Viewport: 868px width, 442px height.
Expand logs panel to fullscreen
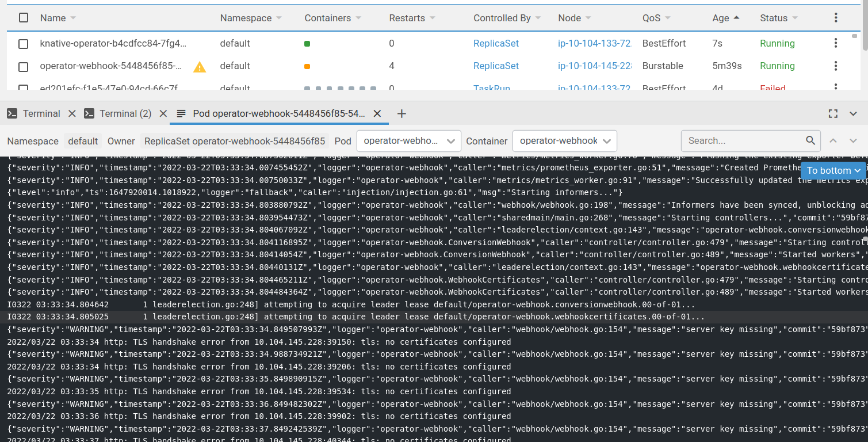pyautogui.click(x=833, y=113)
